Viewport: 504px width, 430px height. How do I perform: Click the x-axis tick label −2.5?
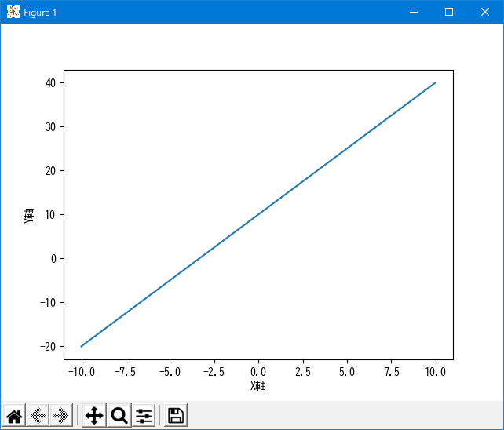click(x=214, y=372)
